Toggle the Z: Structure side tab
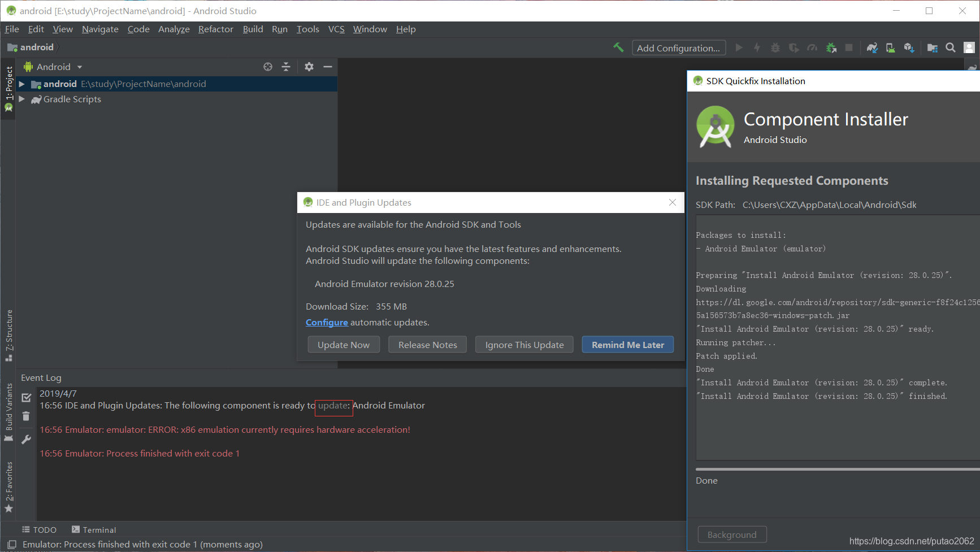Image resolution: width=980 pixels, height=552 pixels. click(x=8, y=336)
